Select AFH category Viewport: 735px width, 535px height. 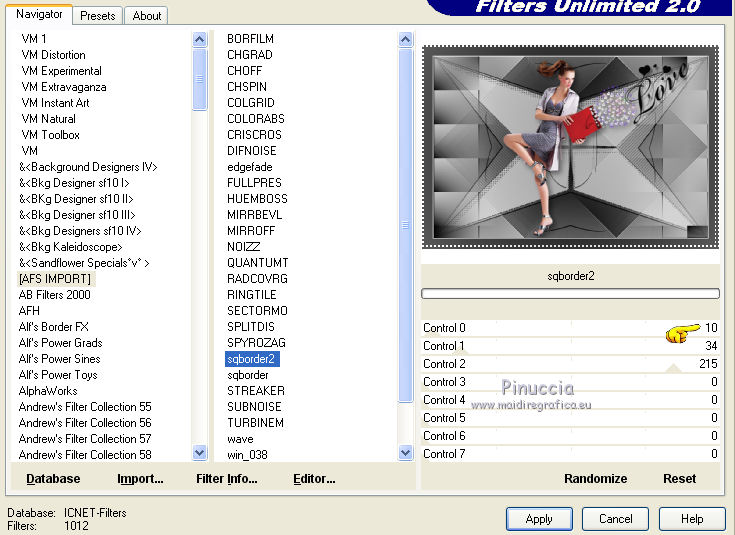tap(29, 310)
